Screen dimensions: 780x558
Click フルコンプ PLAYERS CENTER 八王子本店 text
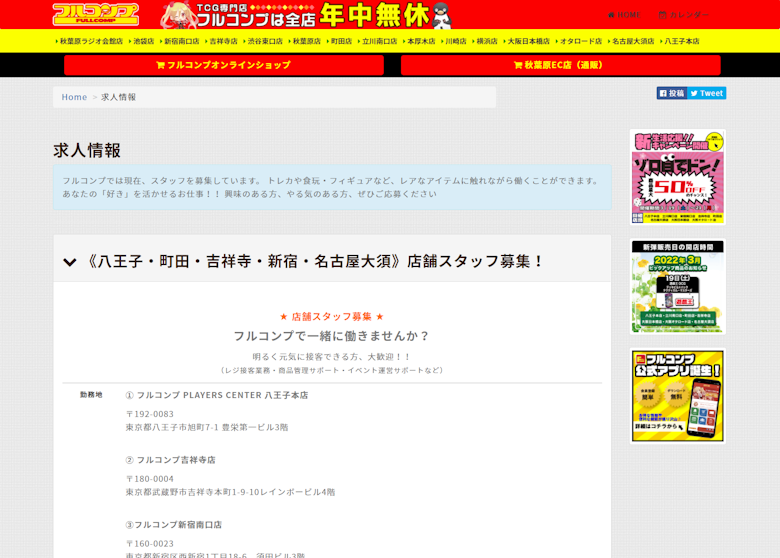tap(217, 395)
